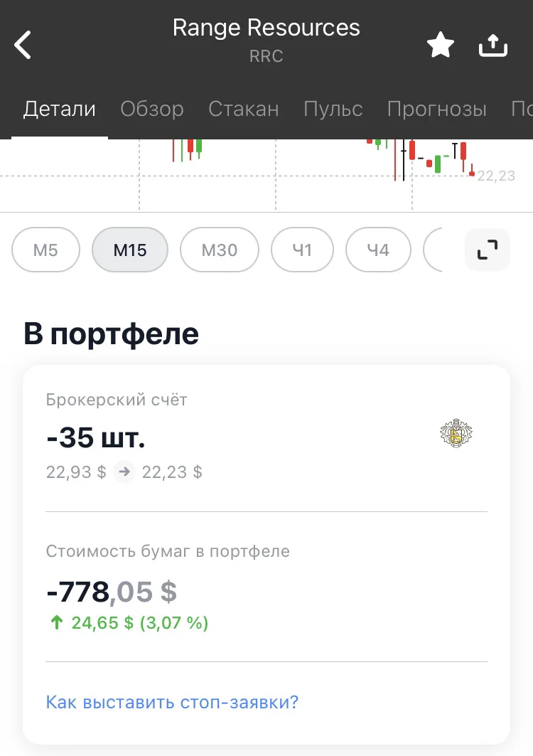Expand chart to fullscreen
This screenshot has width=533, height=756.
tap(488, 250)
